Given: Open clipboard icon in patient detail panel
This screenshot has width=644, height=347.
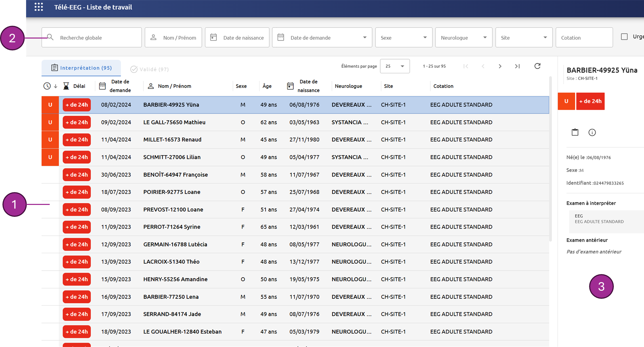Looking at the screenshot, I should pyautogui.click(x=575, y=132).
